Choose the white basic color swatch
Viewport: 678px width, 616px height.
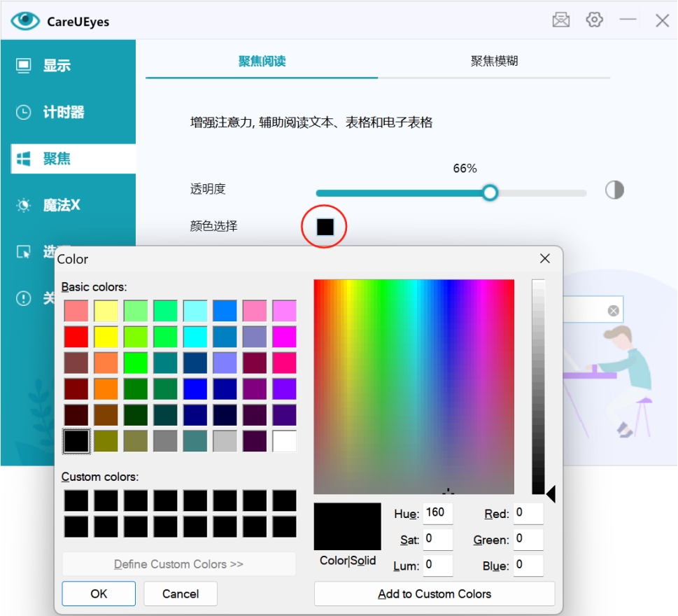(x=284, y=441)
